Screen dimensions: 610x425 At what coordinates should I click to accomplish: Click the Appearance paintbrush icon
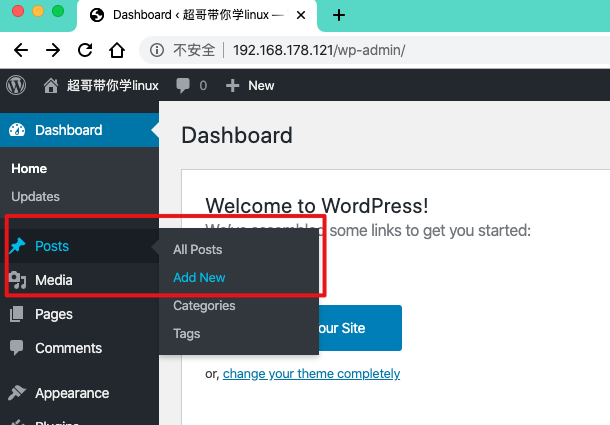[x=17, y=393]
